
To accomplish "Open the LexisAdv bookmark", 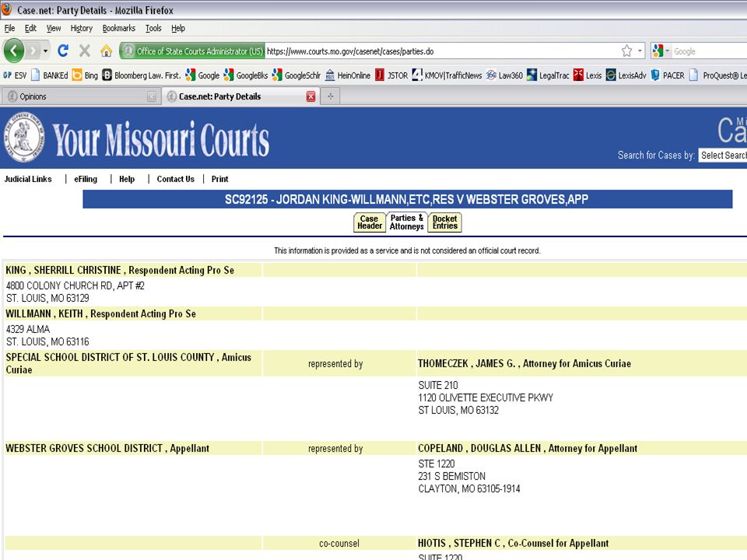I will click(626, 75).
